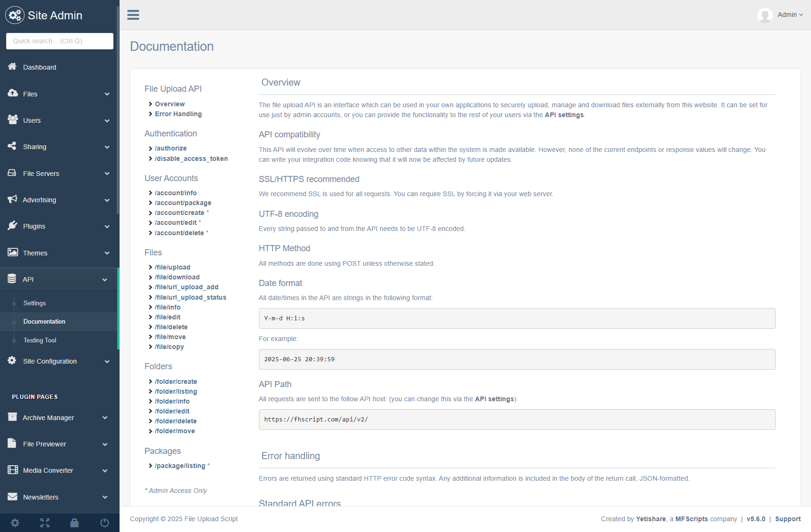
Task: Click the Site Admin gears logo
Action: coord(15,15)
